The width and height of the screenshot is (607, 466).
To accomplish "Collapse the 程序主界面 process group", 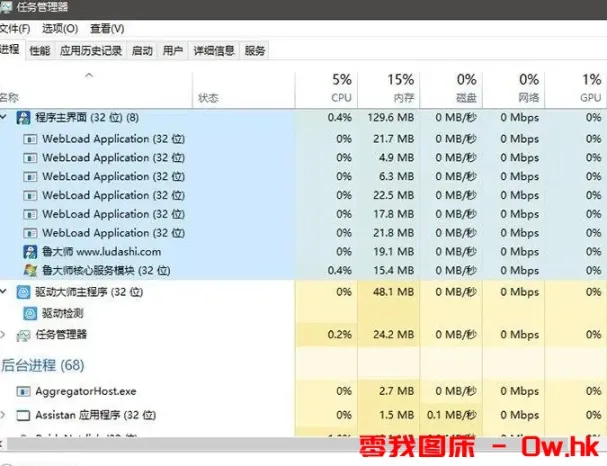I will click(5, 118).
